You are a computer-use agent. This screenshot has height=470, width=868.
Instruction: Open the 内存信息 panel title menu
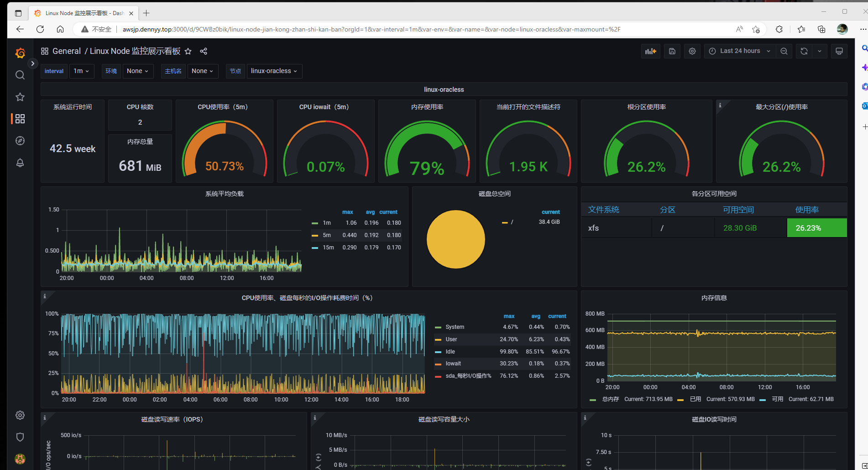pyautogui.click(x=714, y=298)
